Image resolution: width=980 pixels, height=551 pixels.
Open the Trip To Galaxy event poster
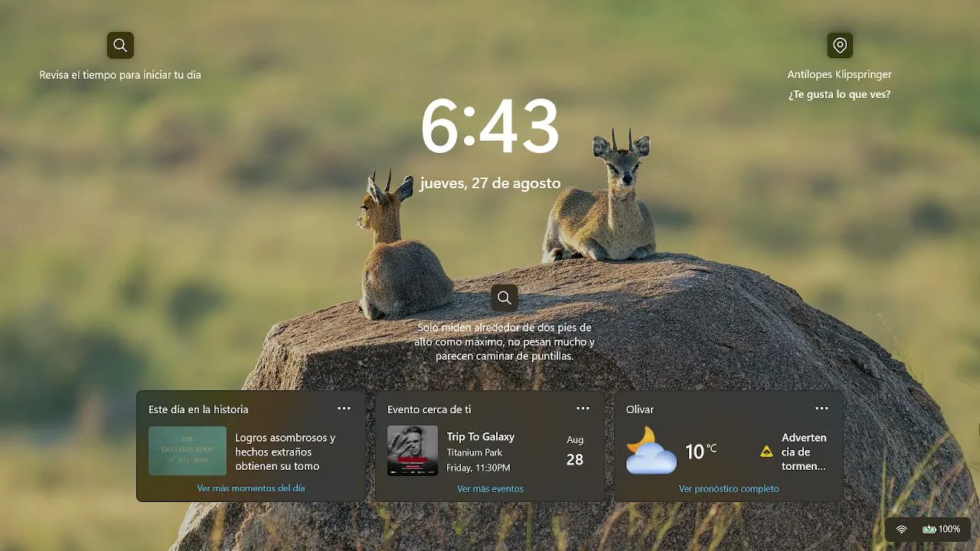pos(413,451)
